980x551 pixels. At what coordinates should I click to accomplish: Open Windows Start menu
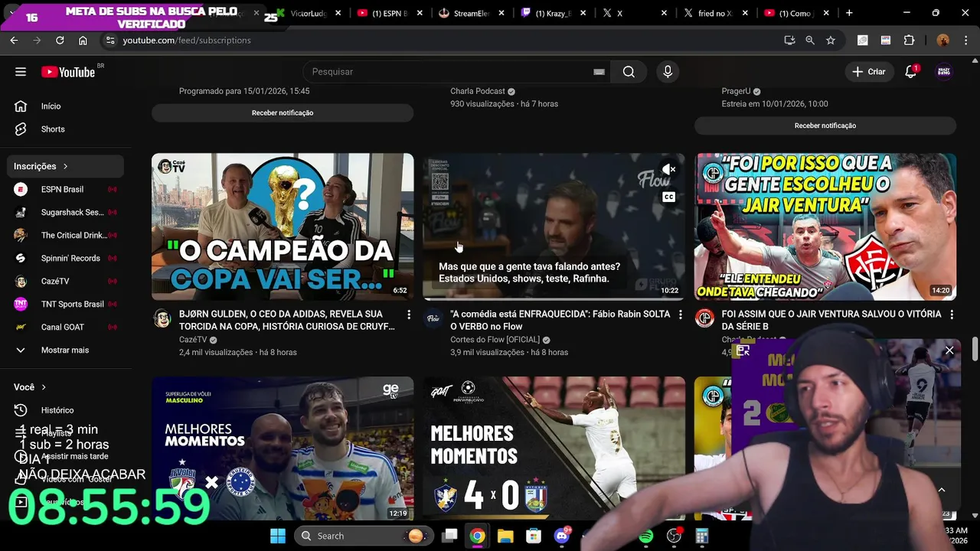pos(277,536)
